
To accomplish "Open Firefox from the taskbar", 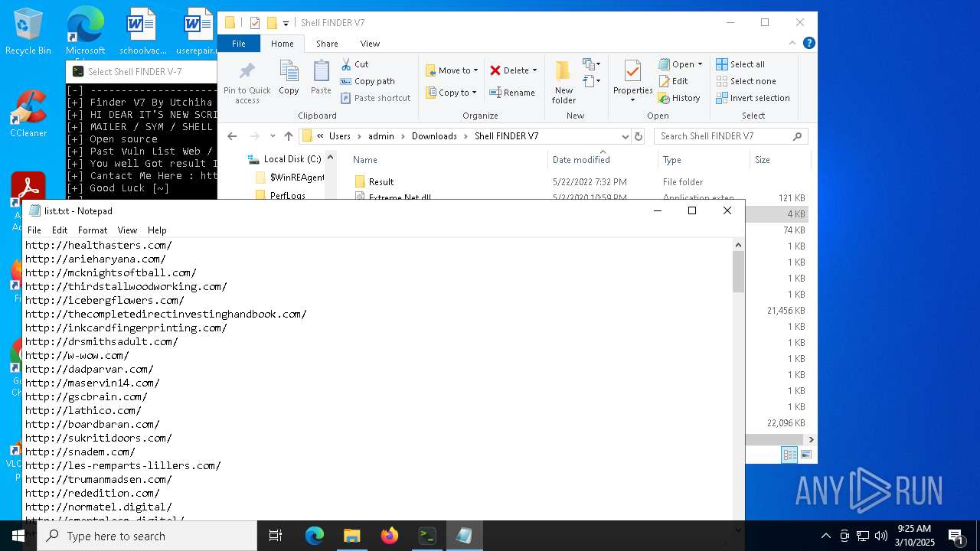I will click(x=390, y=536).
